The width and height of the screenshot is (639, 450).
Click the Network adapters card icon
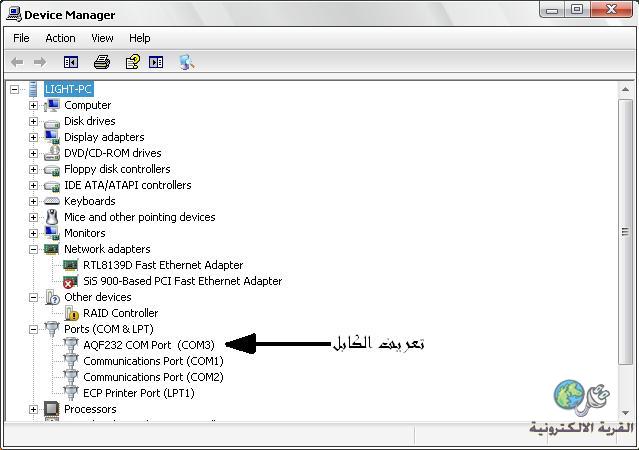(x=51, y=249)
